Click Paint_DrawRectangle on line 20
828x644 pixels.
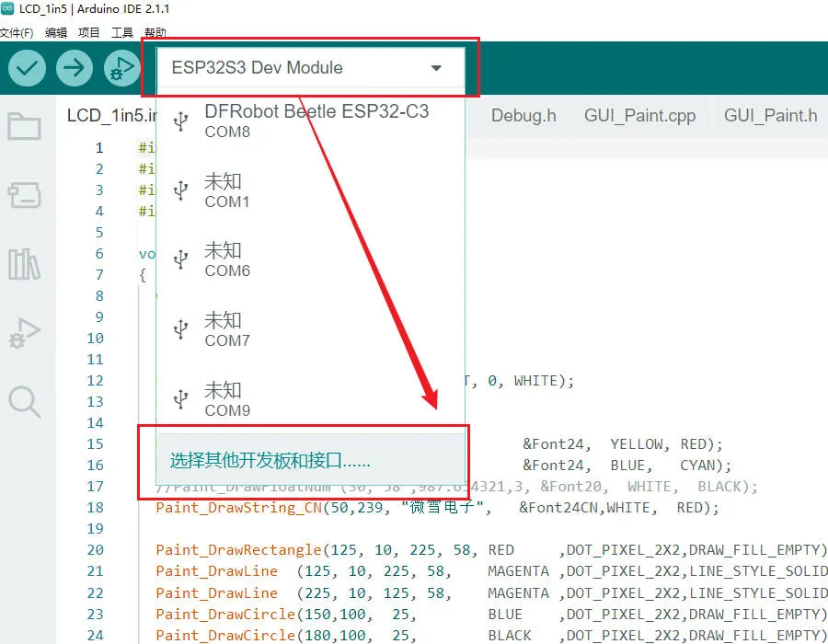(x=238, y=550)
